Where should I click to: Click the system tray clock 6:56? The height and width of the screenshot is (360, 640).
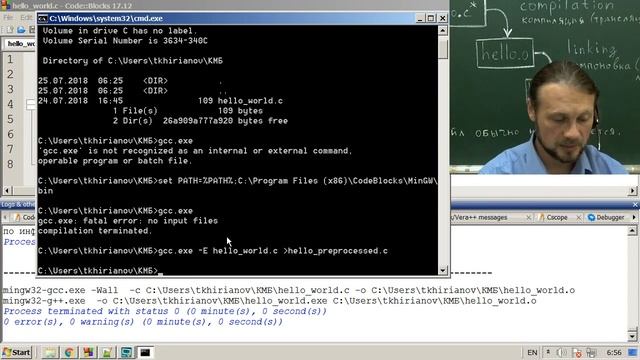(x=614, y=352)
